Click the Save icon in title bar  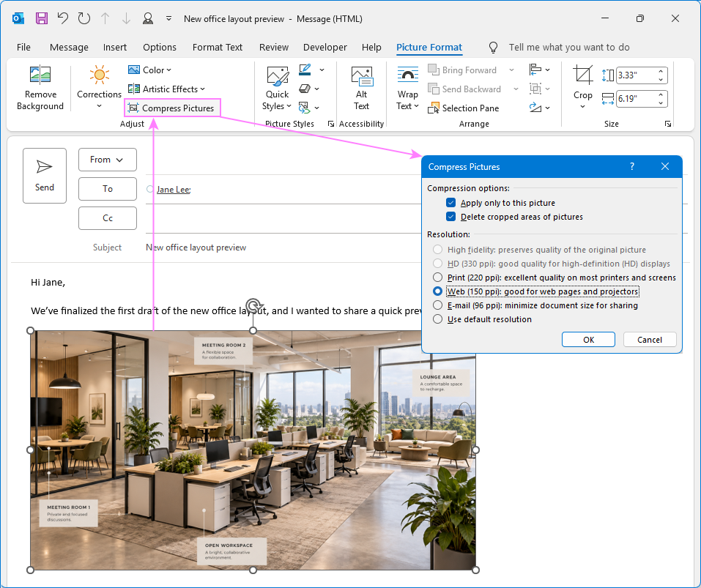(42, 18)
